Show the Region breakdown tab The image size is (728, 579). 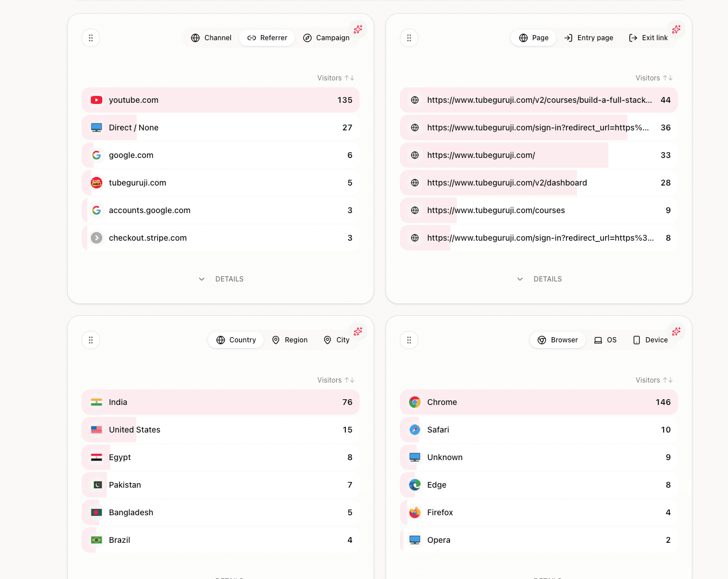coord(290,340)
